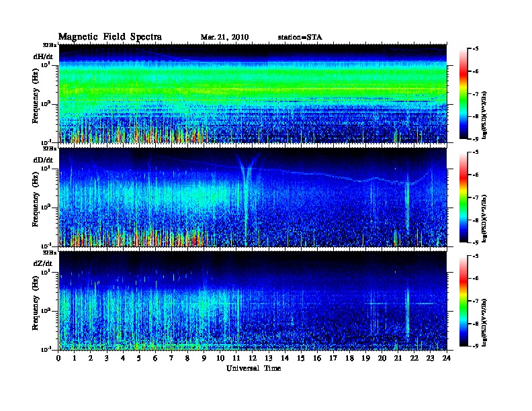Click the hour "5" tick label
Viewport: 532px width, 411px height.
139,358
